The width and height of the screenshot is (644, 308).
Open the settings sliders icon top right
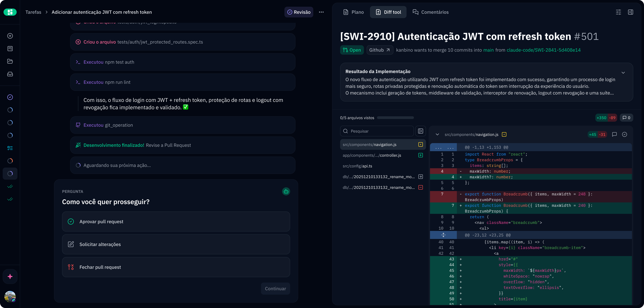click(x=619, y=12)
